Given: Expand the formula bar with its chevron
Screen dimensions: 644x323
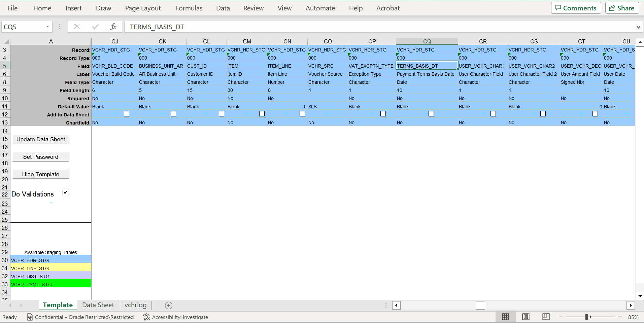Looking at the screenshot, I should [x=639, y=27].
